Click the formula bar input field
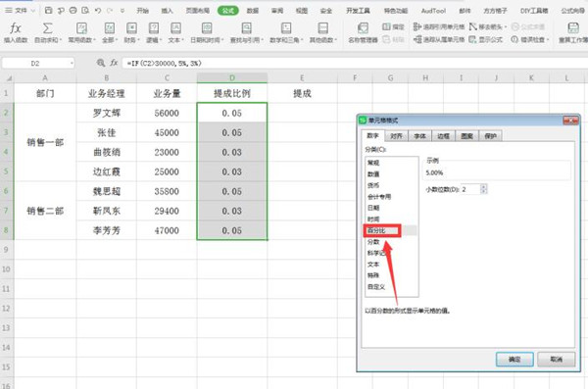The height and width of the screenshot is (389, 588). [355, 63]
